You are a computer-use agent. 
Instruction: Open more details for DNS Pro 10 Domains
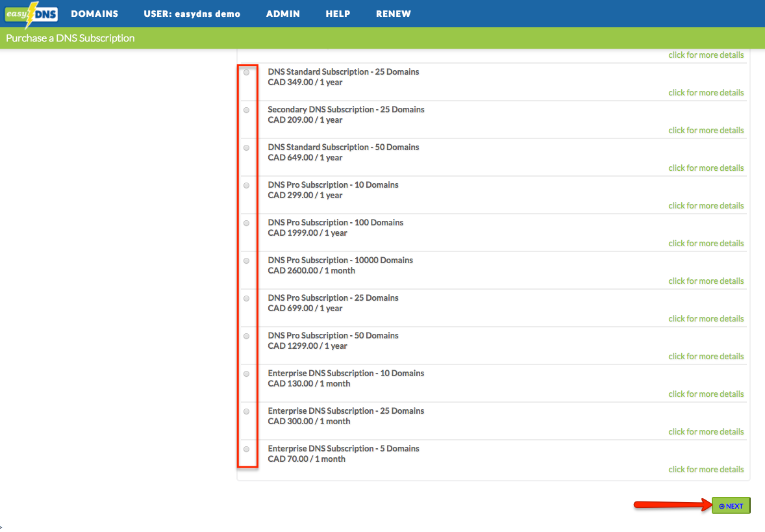(706, 205)
